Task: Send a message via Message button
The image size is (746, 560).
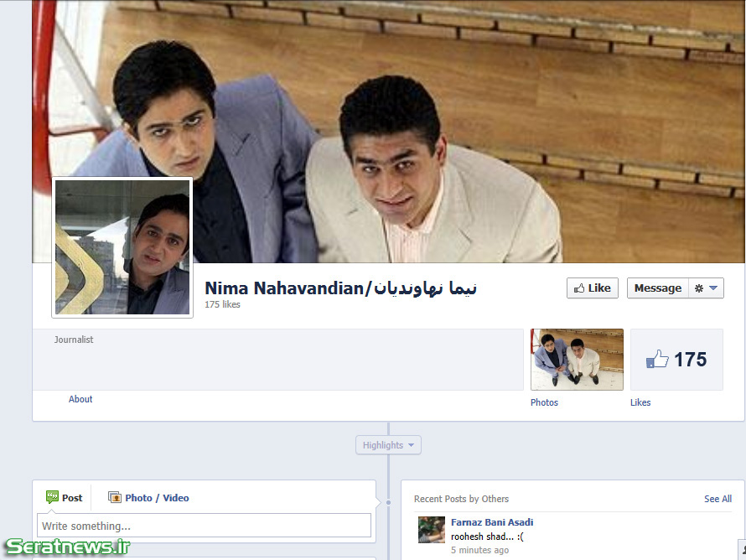Action: click(x=657, y=288)
